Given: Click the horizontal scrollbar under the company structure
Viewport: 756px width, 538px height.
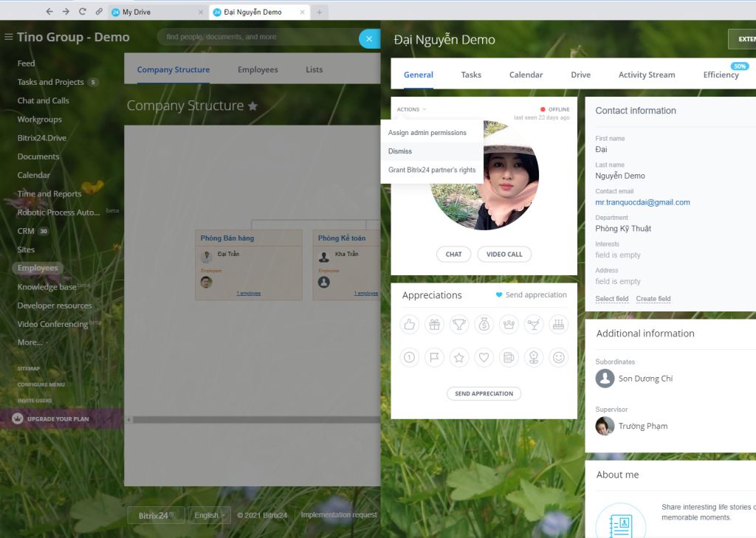Looking at the screenshot, I should tap(256, 420).
